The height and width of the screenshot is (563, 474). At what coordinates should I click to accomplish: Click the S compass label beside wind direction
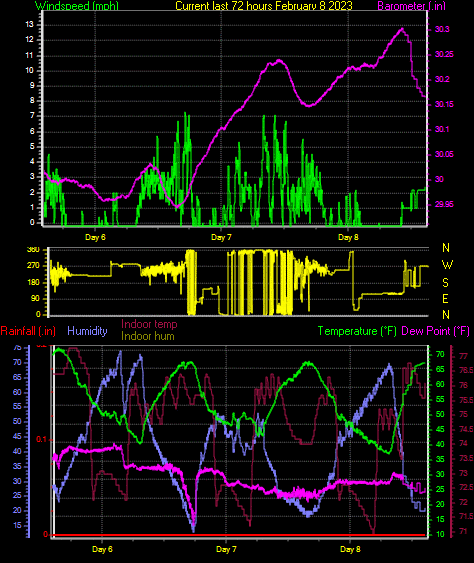point(445,283)
